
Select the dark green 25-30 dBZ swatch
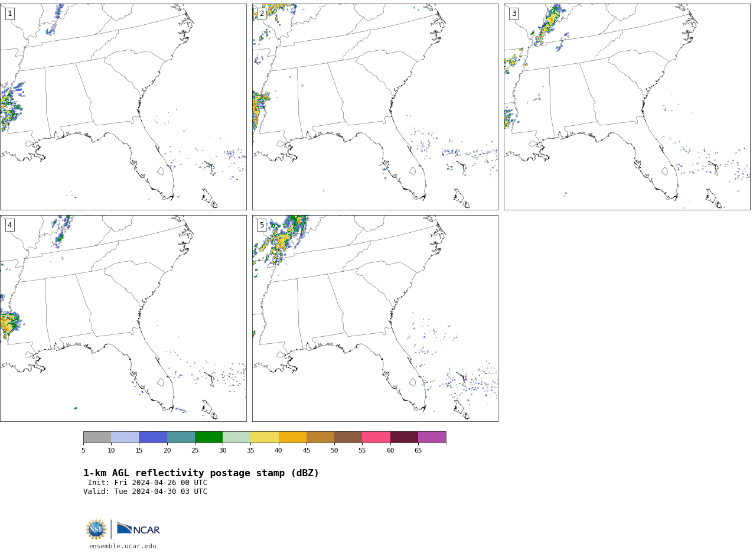[208, 437]
